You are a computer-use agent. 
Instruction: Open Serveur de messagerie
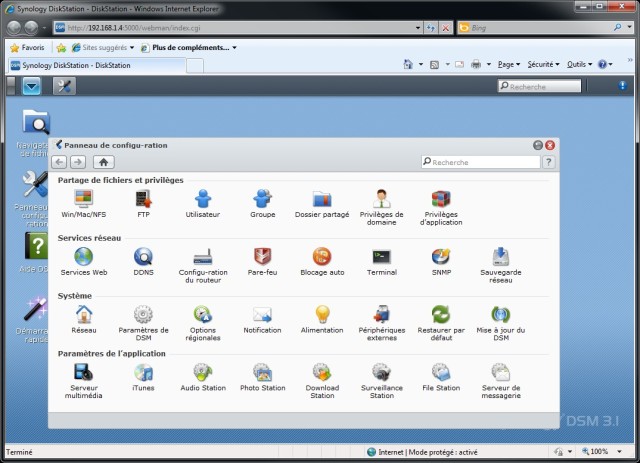(x=501, y=372)
